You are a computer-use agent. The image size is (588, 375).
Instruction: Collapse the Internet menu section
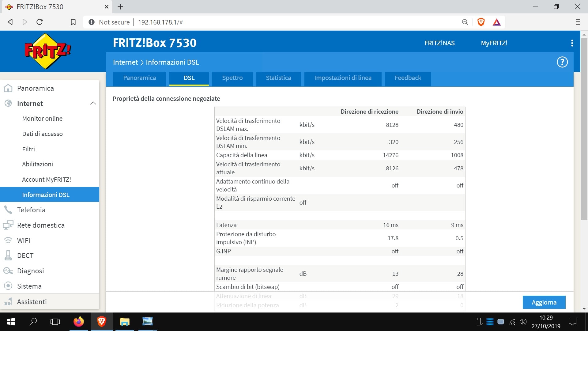point(93,103)
